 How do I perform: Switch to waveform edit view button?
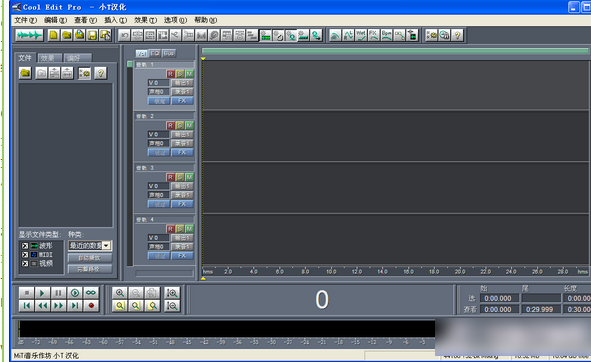click(x=29, y=35)
